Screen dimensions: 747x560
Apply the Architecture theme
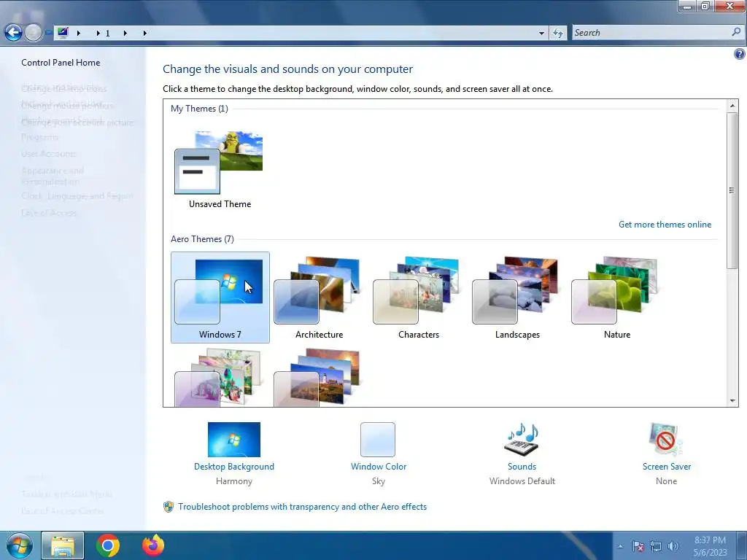(x=319, y=297)
